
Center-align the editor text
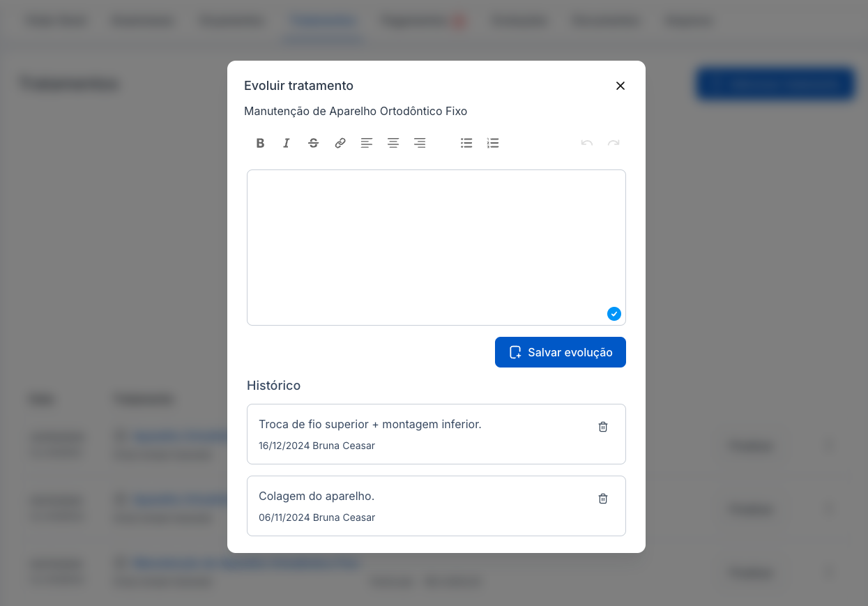click(x=393, y=143)
